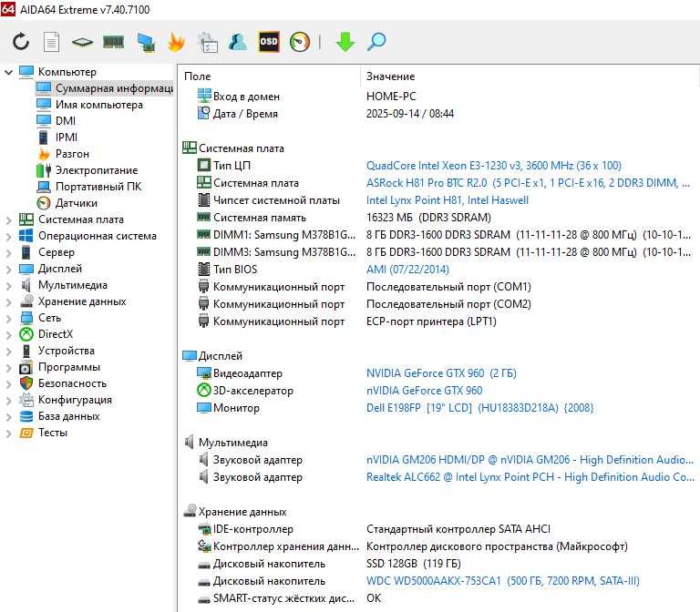
Task: Select the SMART-статус жёстких дисков row
Action: [437, 598]
